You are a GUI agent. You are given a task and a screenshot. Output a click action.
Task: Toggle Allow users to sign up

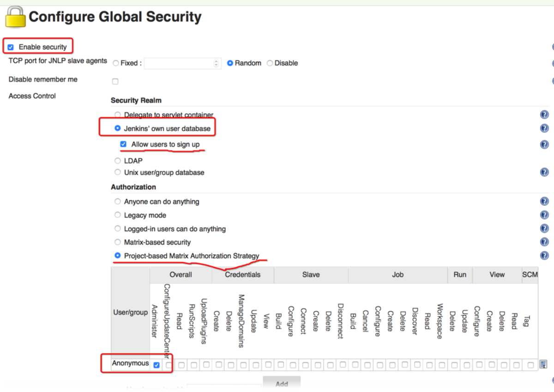click(x=123, y=145)
